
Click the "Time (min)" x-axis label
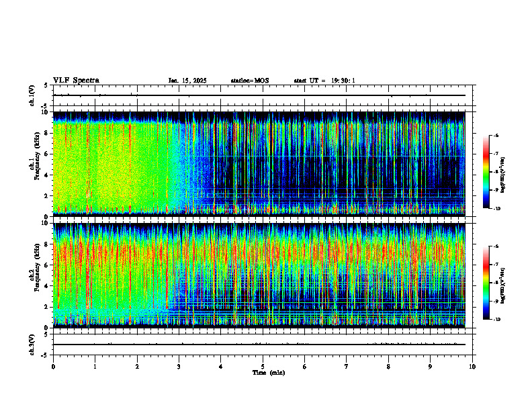pyautogui.click(x=269, y=373)
